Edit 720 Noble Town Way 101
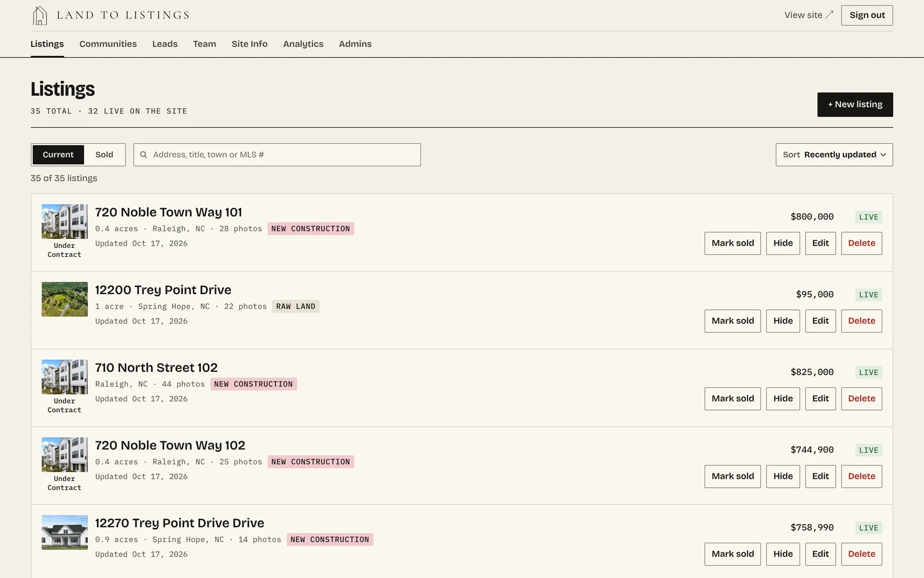Viewport: 924px width, 578px height. click(x=821, y=243)
